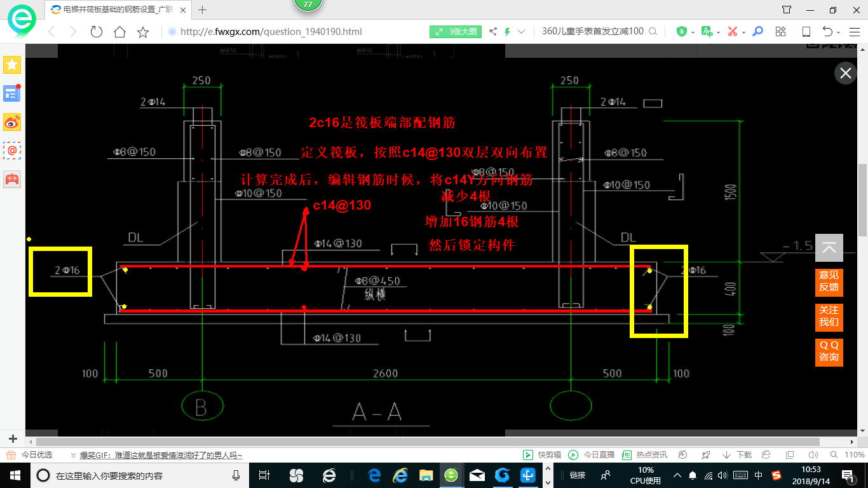The image size is (868, 488).
Task: Open the sidebar favorites star icon
Action: 12,64
